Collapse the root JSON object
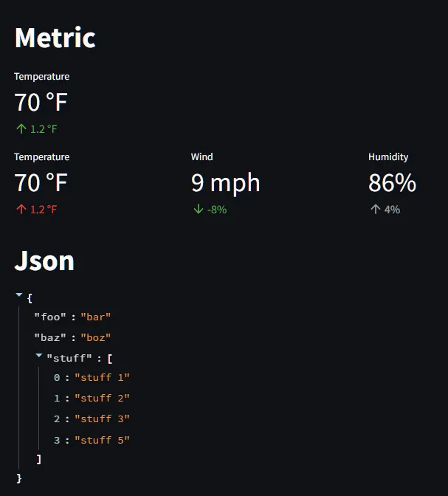 coord(19,295)
